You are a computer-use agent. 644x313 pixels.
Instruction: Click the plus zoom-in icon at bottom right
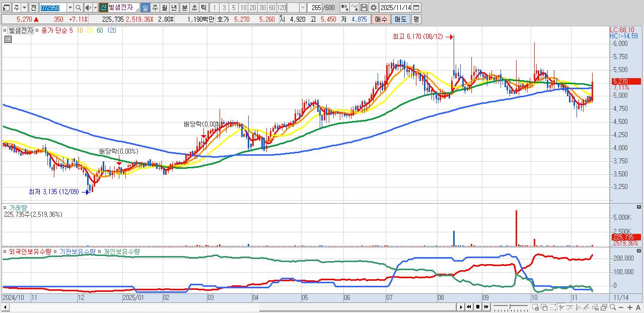(x=630, y=307)
